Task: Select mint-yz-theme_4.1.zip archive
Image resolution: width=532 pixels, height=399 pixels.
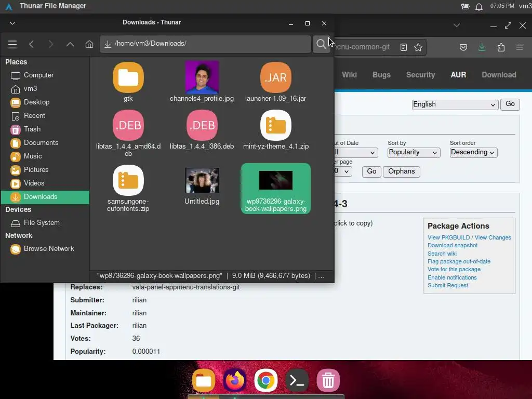Action: click(276, 130)
